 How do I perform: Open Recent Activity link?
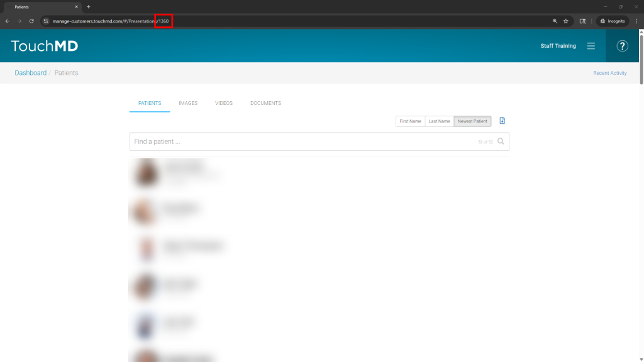pyautogui.click(x=609, y=73)
